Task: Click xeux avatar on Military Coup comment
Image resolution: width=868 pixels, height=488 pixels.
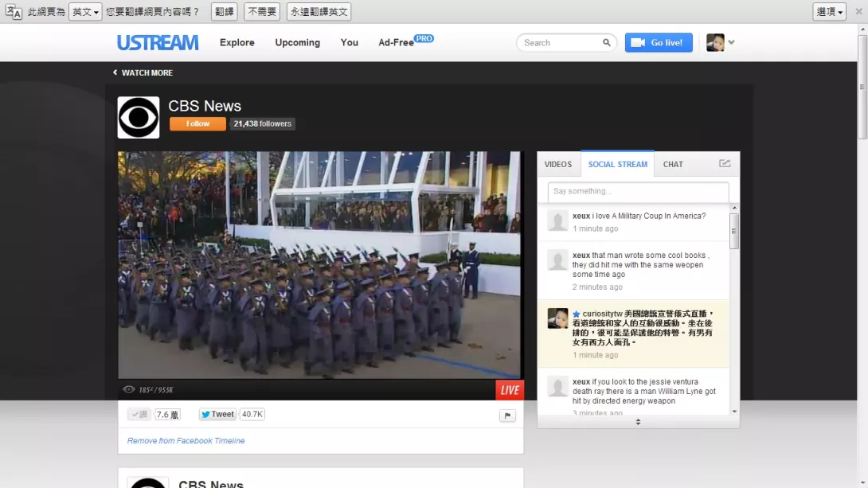Action: tap(557, 221)
